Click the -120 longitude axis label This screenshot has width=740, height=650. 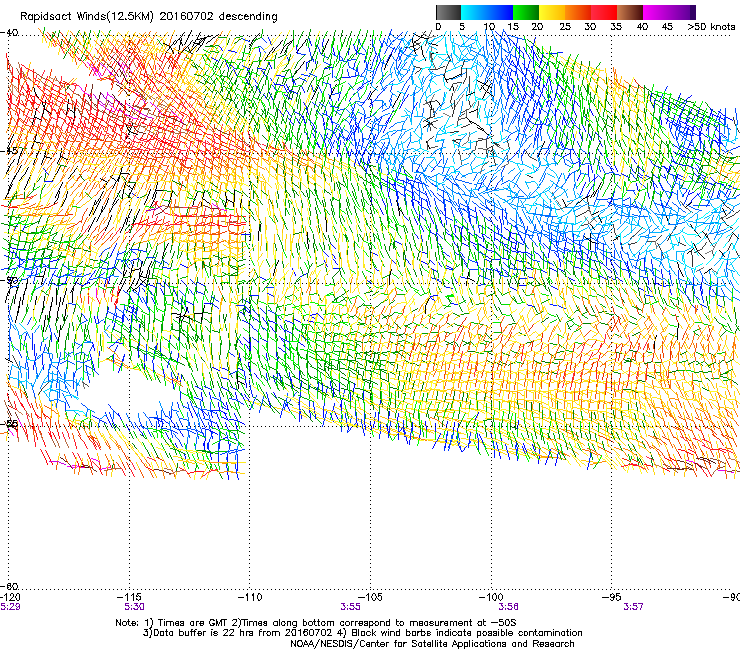(10, 598)
